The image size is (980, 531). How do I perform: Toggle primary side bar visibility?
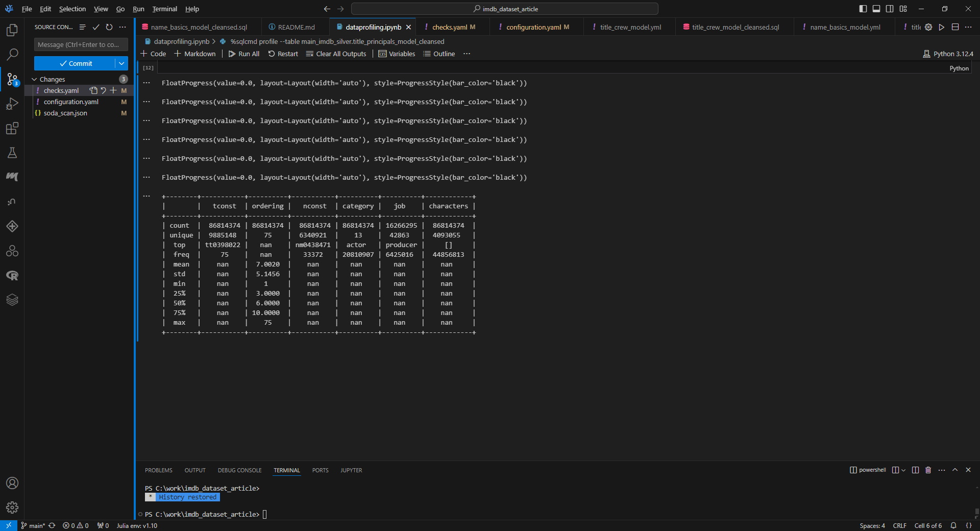(x=863, y=9)
